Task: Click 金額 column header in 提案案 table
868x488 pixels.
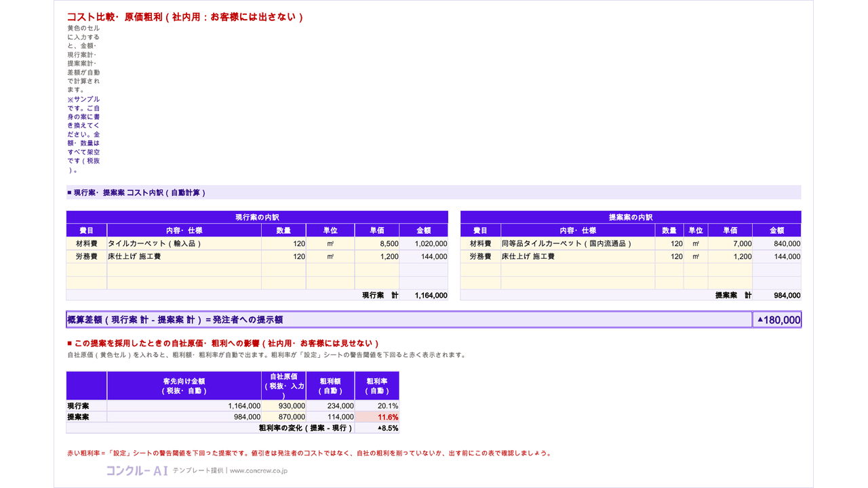Action: 777,230
